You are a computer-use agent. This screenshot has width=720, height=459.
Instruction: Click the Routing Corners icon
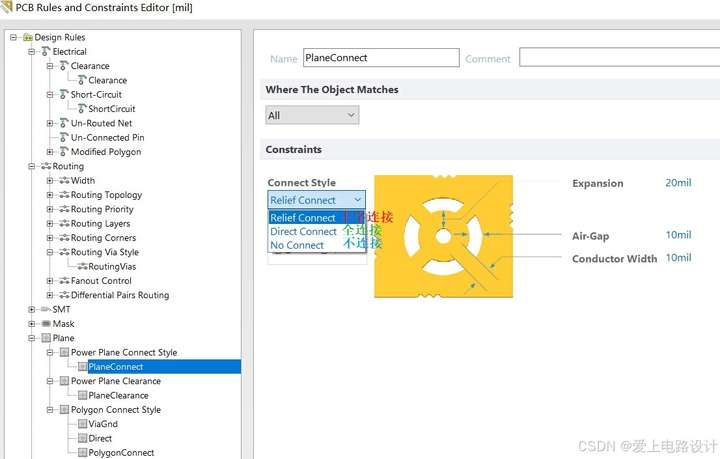click(x=64, y=238)
